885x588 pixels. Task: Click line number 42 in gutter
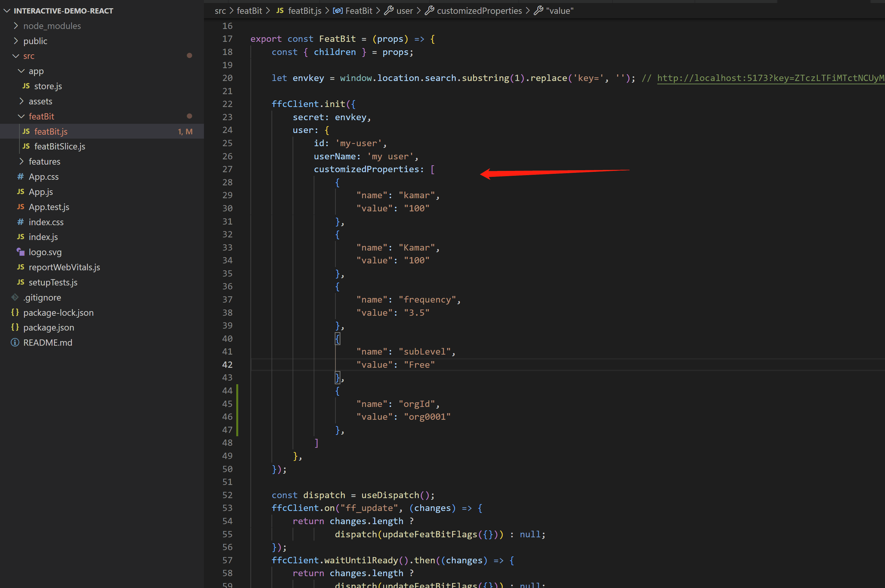click(227, 364)
